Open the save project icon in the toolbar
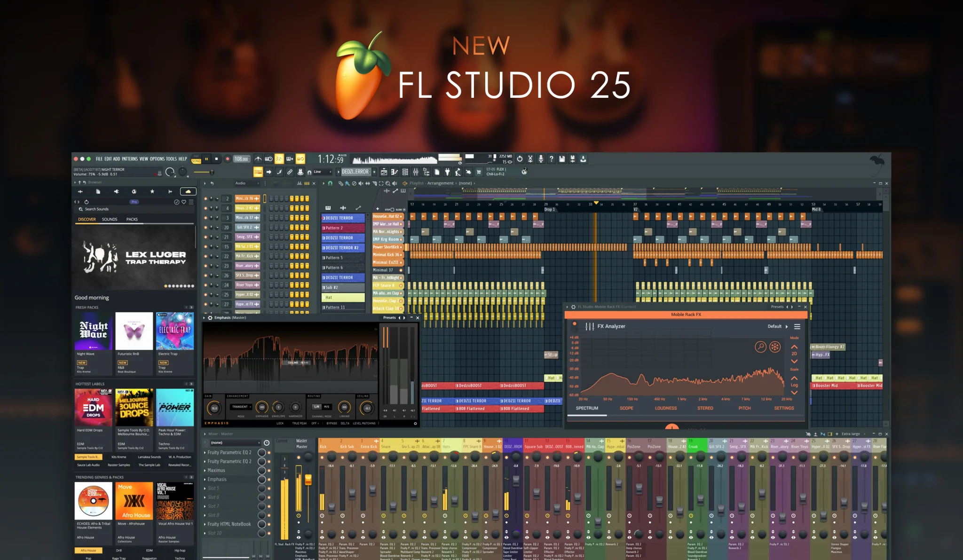The height and width of the screenshot is (560, 963). (562, 159)
